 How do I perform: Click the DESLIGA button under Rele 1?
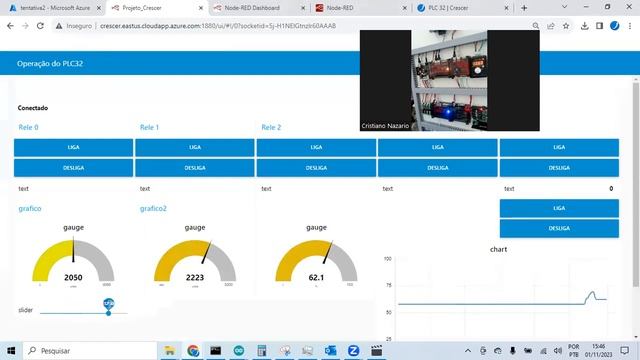(x=195, y=168)
